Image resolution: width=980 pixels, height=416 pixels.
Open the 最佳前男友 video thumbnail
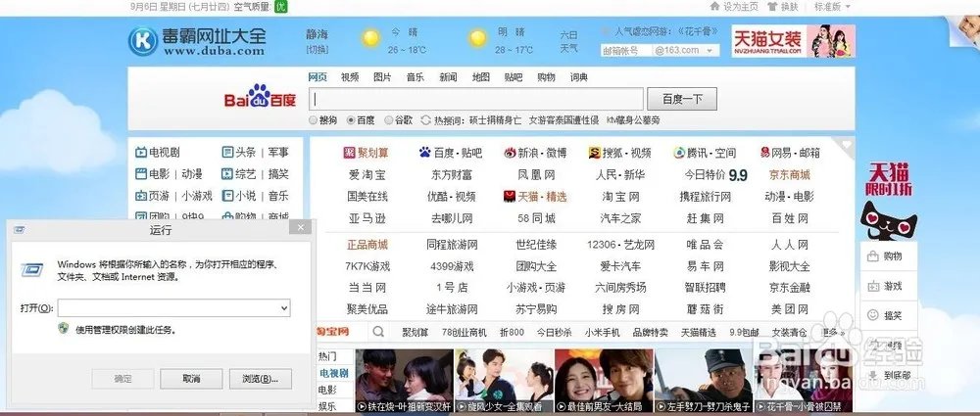click(x=604, y=381)
